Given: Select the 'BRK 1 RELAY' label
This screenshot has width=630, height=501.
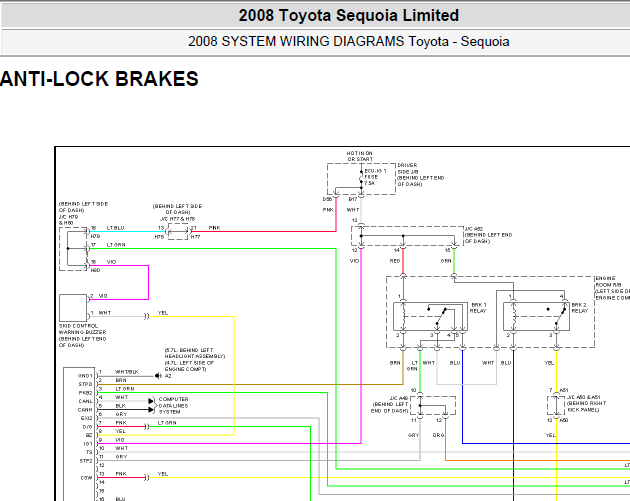Looking at the screenshot, I should point(479,308).
